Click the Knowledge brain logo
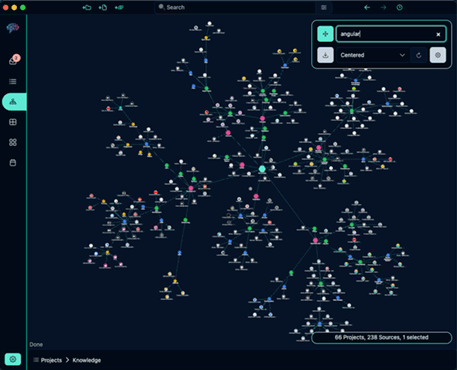457x370 pixels. (x=13, y=28)
